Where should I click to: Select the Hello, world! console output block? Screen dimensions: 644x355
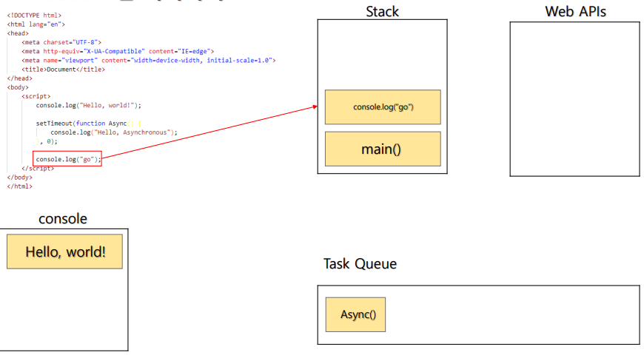64,251
